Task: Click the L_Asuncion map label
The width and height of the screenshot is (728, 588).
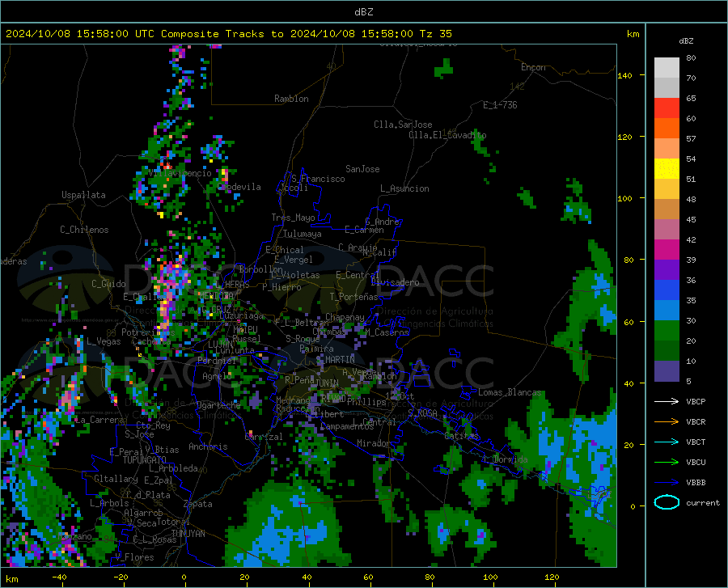Action: (x=404, y=189)
